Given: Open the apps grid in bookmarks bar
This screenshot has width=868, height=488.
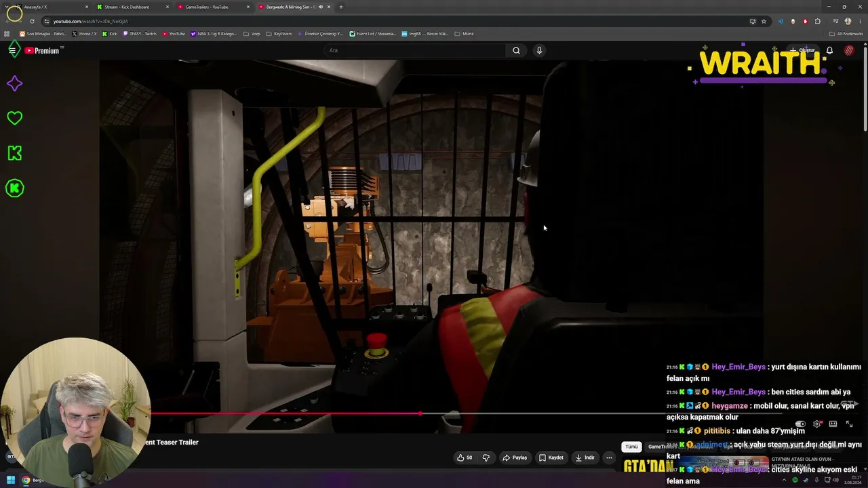Looking at the screenshot, I should point(7,34).
